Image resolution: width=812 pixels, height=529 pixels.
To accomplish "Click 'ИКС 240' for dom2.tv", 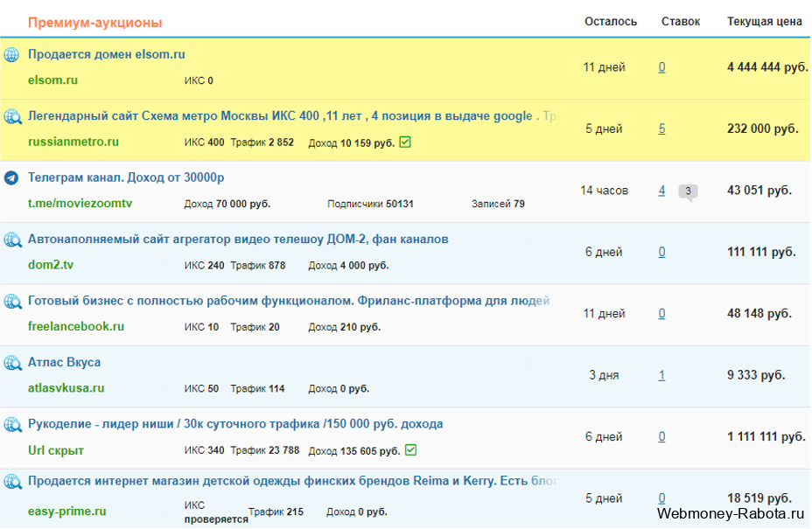I will tap(204, 266).
